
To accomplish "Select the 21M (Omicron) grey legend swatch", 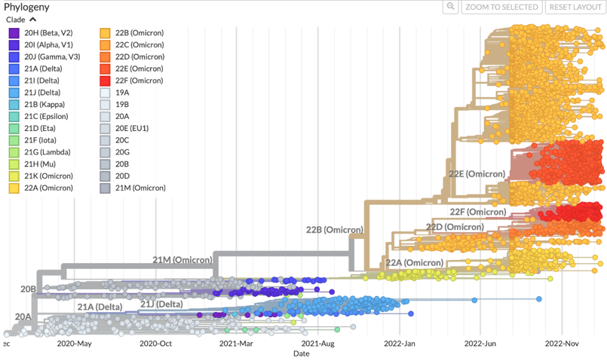I will pyautogui.click(x=105, y=188).
